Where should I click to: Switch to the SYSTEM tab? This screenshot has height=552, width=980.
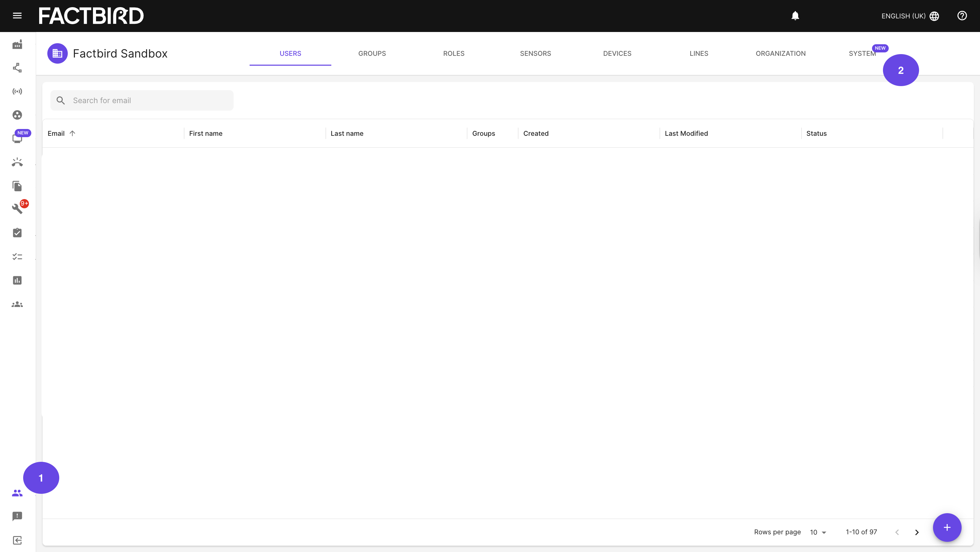tap(863, 54)
